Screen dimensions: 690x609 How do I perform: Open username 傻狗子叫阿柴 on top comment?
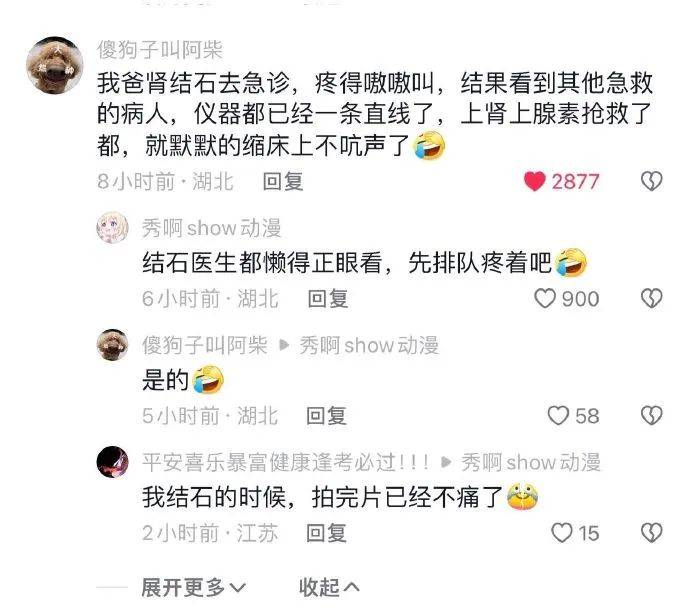click(160, 50)
